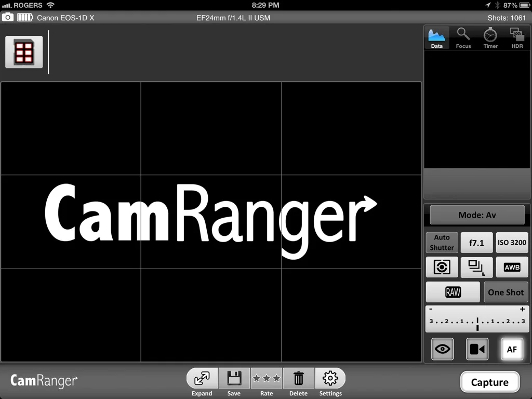Switch to the Data histogram tab
This screenshot has height=399, width=532.
pos(436,38)
